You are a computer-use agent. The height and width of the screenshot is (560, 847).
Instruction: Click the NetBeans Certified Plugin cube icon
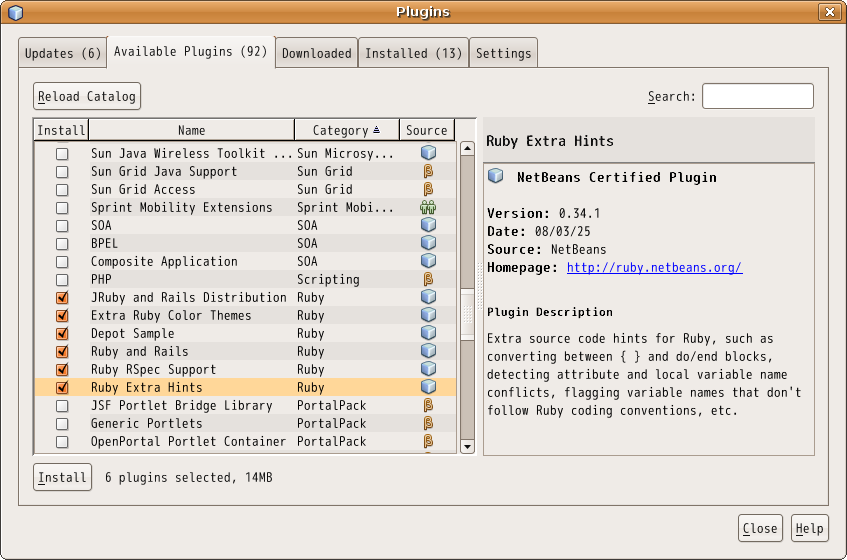[495, 177]
